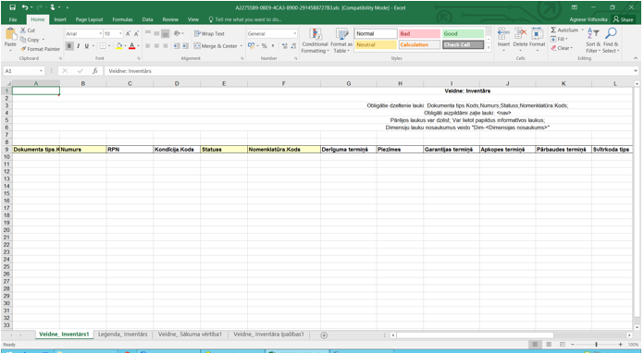Apply the Bad cell style
The height and width of the screenshot is (353, 644).
pos(419,33)
